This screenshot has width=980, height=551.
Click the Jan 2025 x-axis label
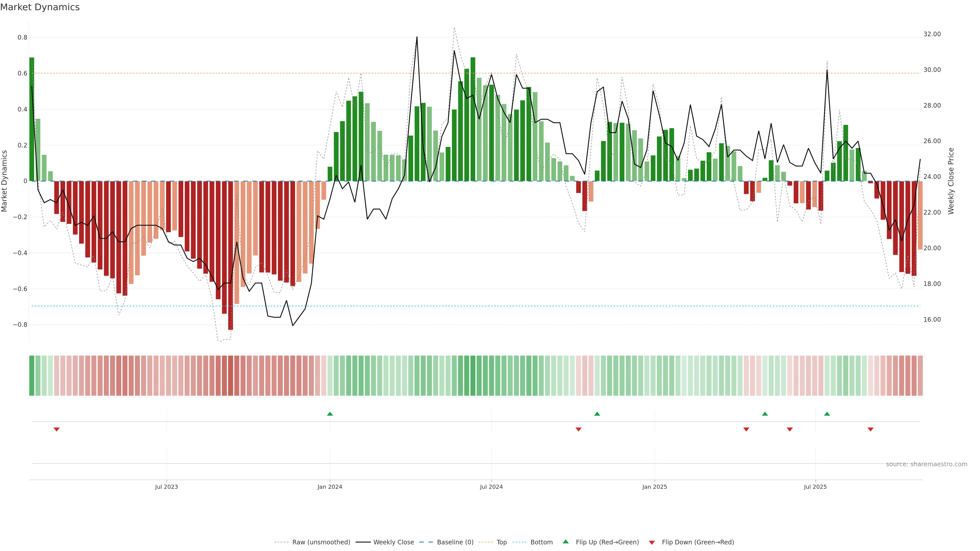point(654,487)
